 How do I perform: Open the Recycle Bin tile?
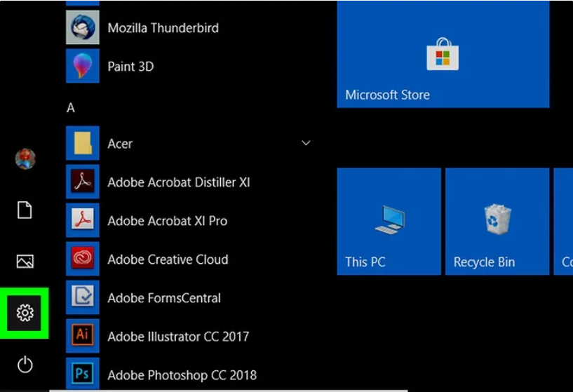(497, 222)
